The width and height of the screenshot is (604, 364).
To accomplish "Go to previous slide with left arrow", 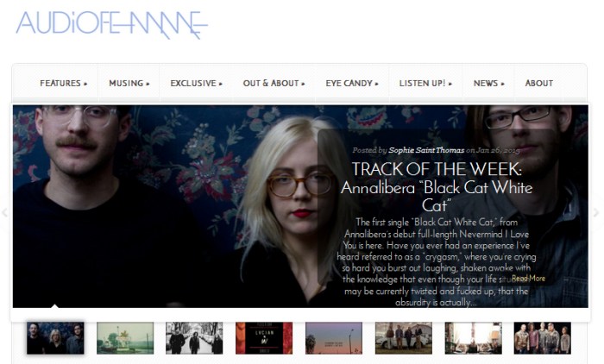I will (x=4, y=212).
